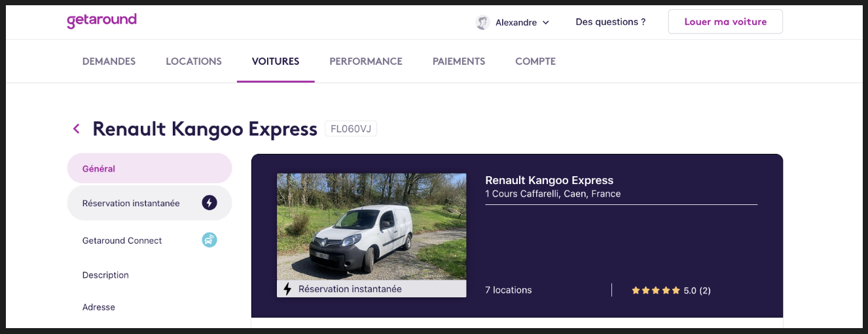Open 'Description' in the sidebar
Viewport: 868px width, 334px height.
point(105,275)
